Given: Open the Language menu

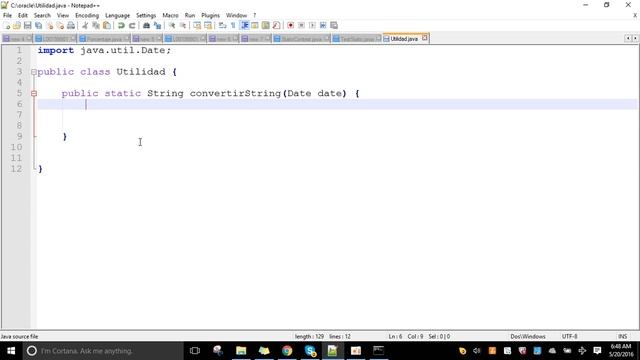Looking at the screenshot, I should [x=117, y=15].
